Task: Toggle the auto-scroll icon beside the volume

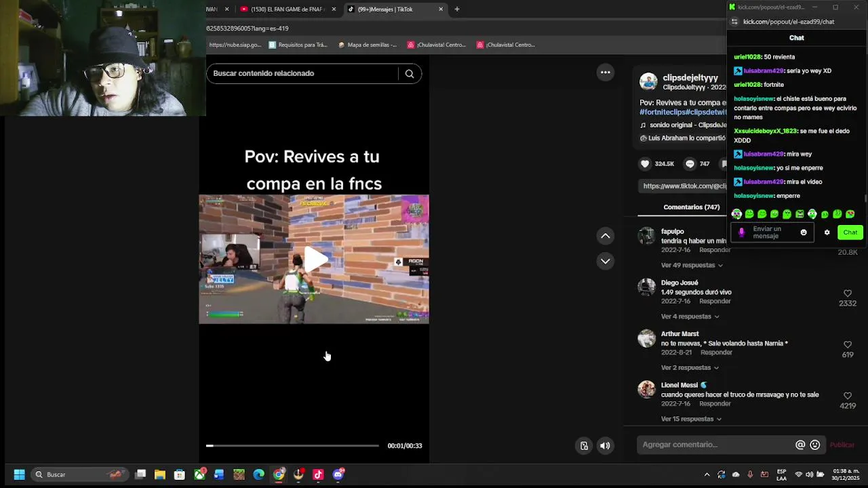Action: click(x=584, y=446)
